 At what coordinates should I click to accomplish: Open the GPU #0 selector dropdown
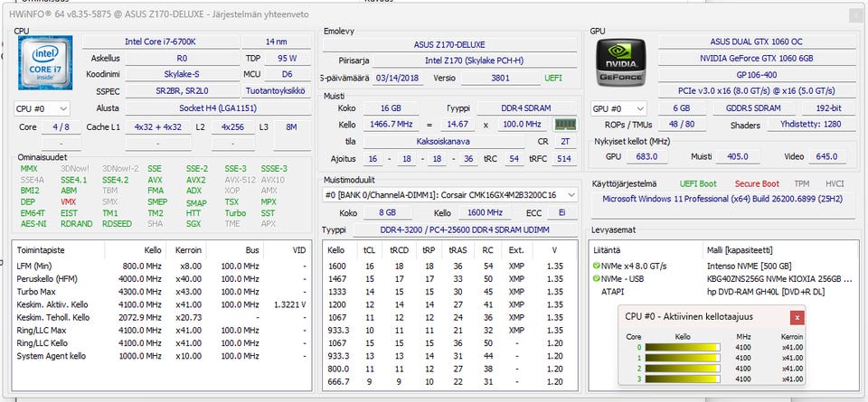pyautogui.click(x=620, y=108)
